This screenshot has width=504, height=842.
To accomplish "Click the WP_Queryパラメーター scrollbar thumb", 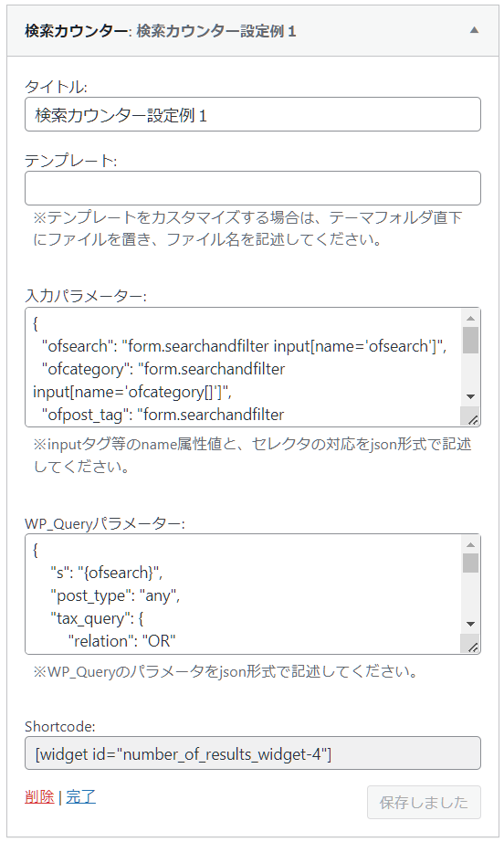I will (471, 563).
